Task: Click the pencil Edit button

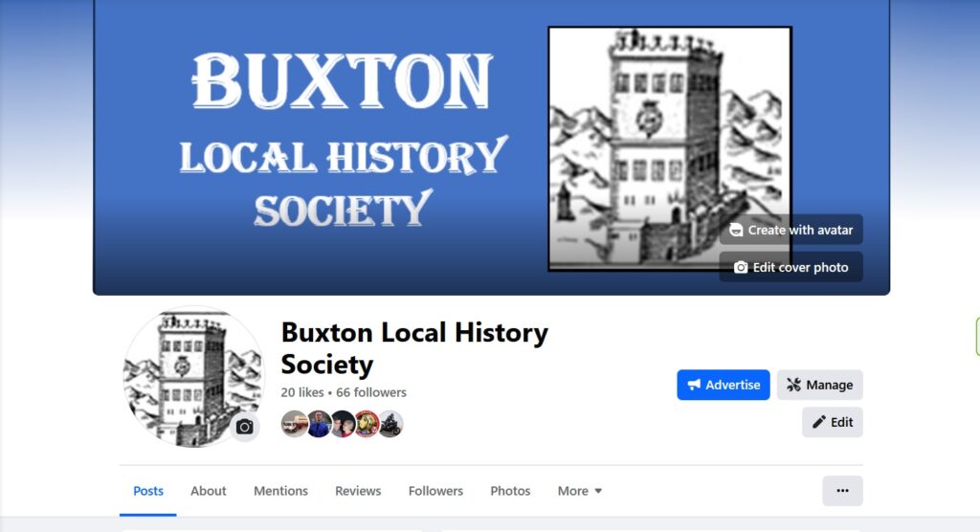Action: pyautogui.click(x=832, y=422)
